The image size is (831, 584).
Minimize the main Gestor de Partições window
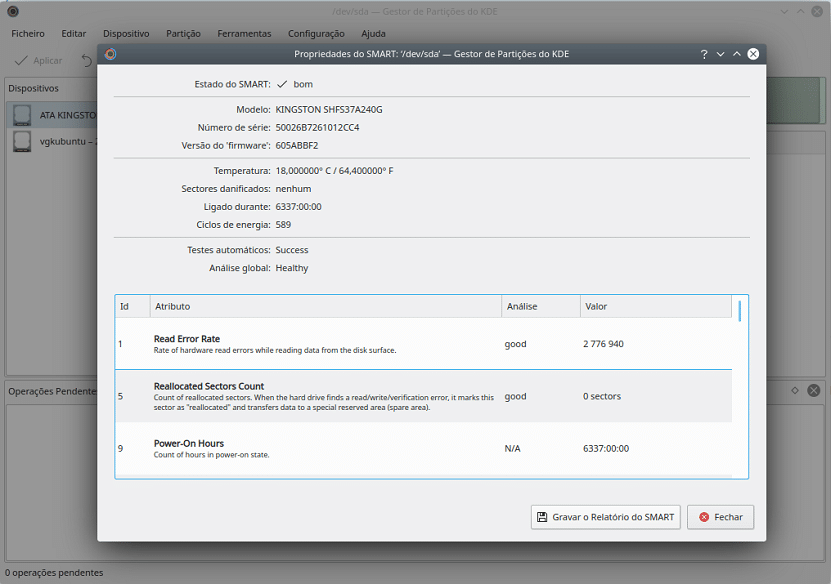784,11
